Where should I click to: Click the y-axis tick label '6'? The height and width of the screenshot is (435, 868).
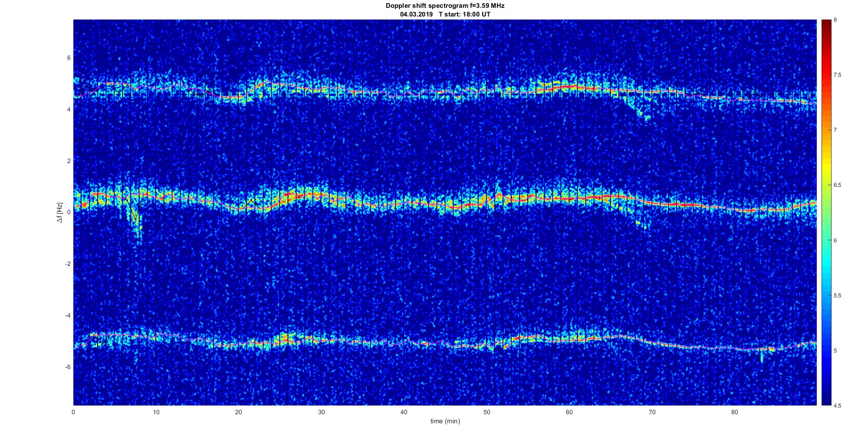point(69,58)
